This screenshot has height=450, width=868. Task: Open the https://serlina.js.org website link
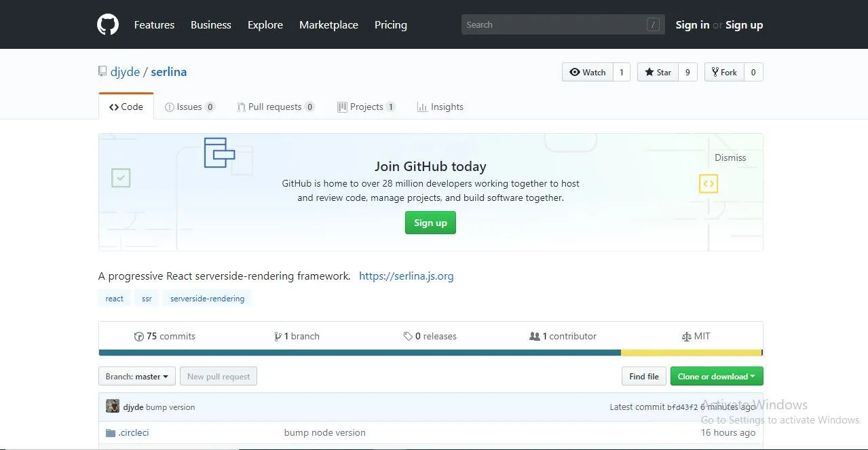(406, 276)
